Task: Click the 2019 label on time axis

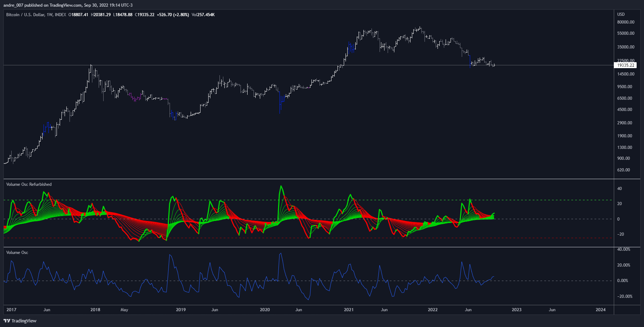Action: pyautogui.click(x=181, y=310)
